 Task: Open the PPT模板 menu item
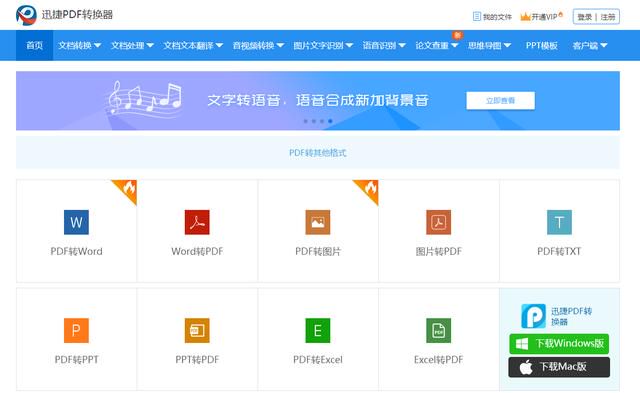(541, 45)
